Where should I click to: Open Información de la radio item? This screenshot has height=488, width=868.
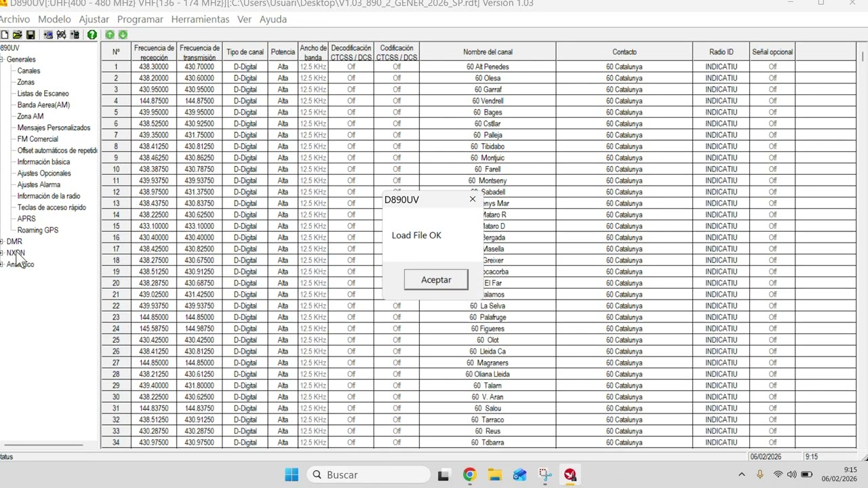(x=49, y=196)
